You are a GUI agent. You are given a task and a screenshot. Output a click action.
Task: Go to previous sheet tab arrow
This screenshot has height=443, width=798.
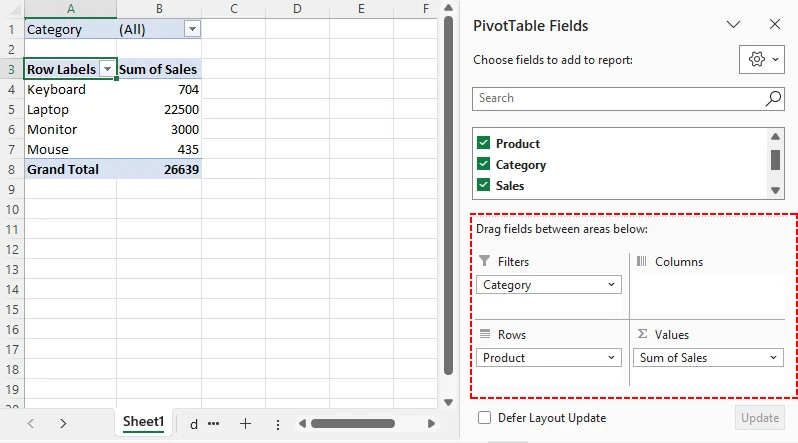tap(31, 424)
